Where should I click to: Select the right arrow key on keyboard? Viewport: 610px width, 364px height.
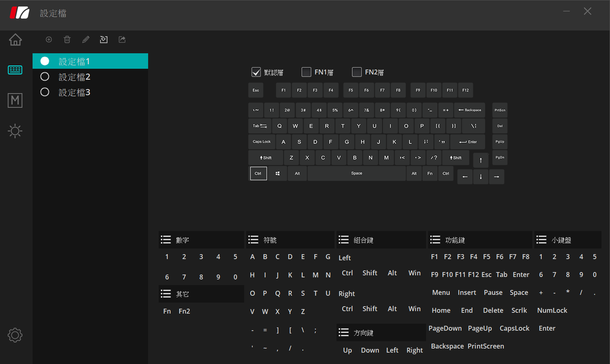496,177
